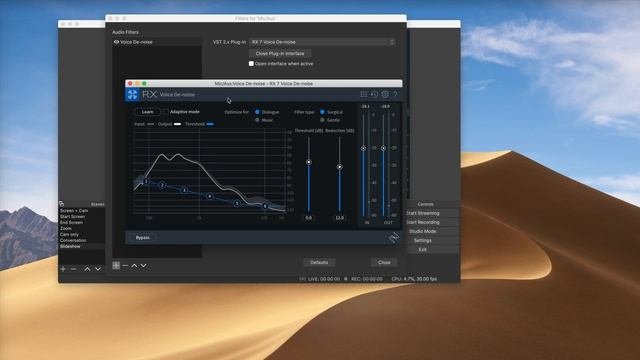Click the Defaults button
The width and height of the screenshot is (640, 360).
pyautogui.click(x=319, y=262)
